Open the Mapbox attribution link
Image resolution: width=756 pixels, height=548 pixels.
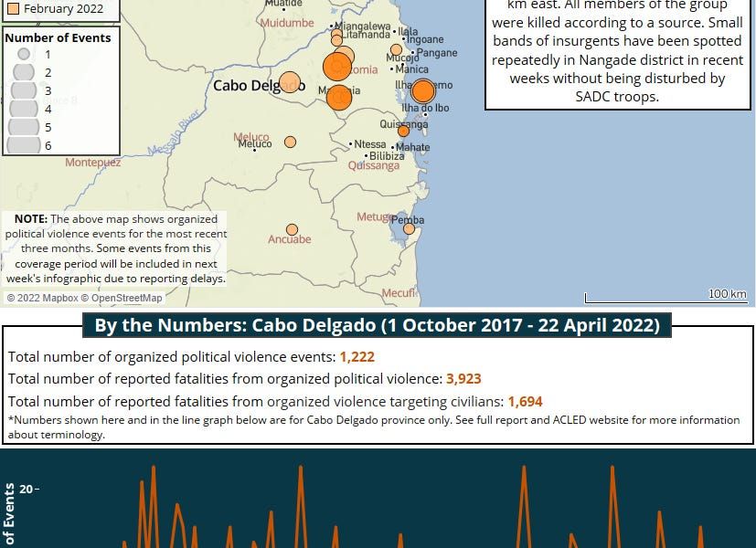point(42,298)
